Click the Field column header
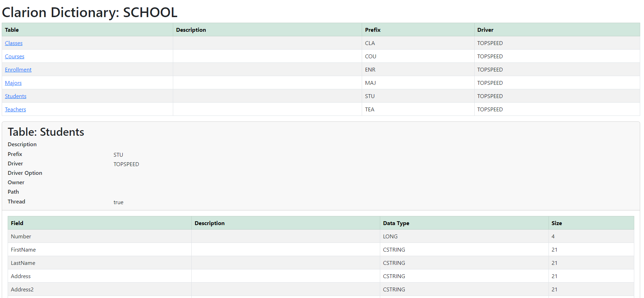 coord(17,223)
